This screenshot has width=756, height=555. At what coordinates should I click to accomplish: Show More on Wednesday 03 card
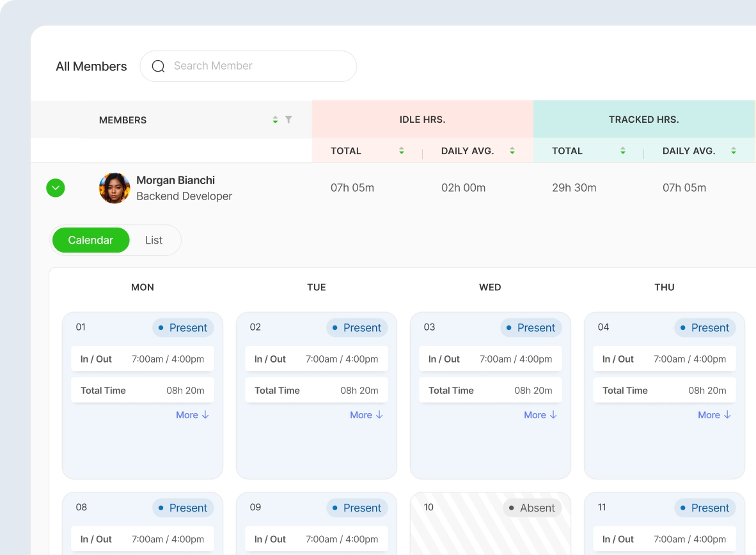pos(540,415)
